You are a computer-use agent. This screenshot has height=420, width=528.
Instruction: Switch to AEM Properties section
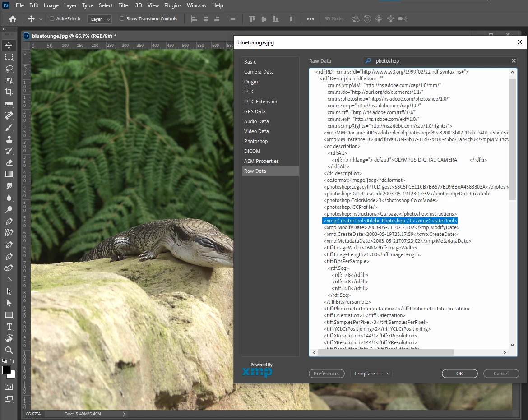pyautogui.click(x=270, y=161)
